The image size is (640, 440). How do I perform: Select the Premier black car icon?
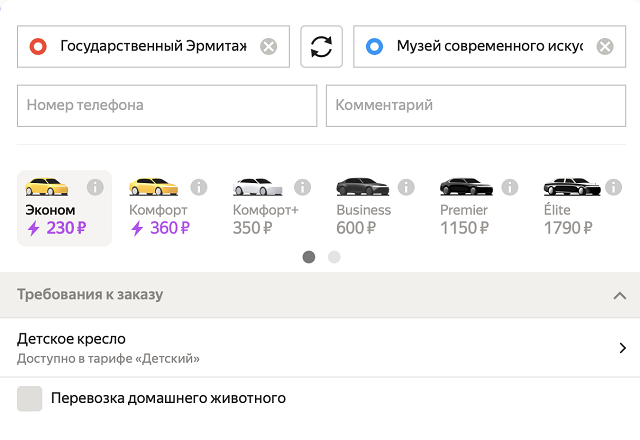click(466, 187)
